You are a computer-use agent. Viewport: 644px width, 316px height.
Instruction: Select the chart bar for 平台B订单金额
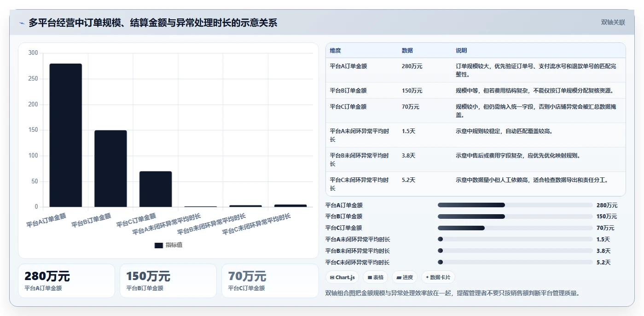coord(110,169)
